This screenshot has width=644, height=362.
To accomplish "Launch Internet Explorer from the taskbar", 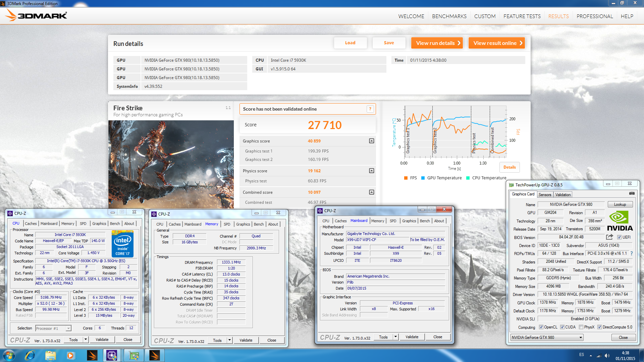I will 30,355.
